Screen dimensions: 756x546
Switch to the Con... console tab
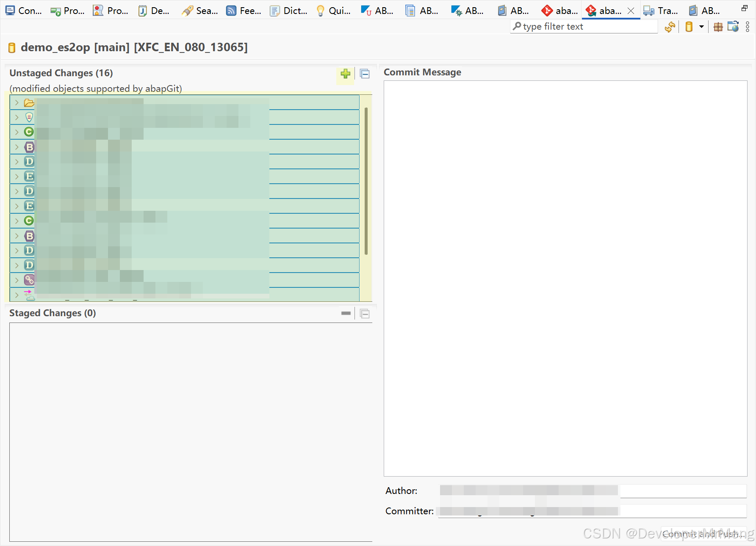24,11
